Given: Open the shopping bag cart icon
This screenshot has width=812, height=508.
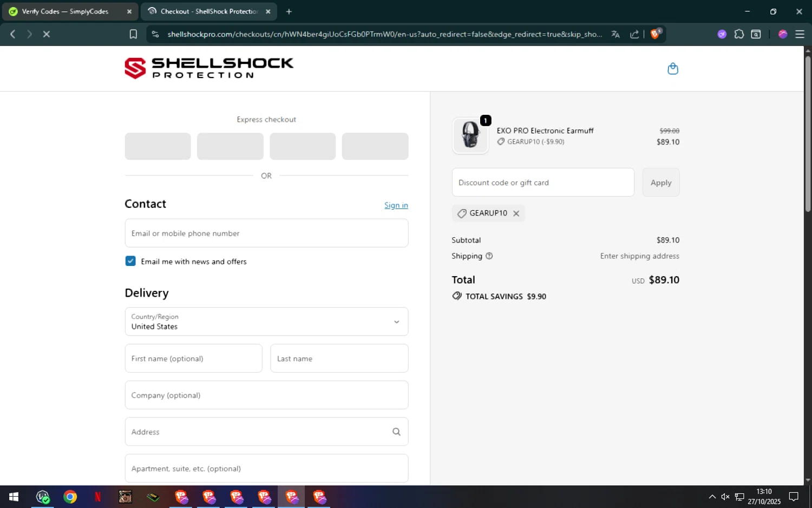Looking at the screenshot, I should (x=673, y=69).
